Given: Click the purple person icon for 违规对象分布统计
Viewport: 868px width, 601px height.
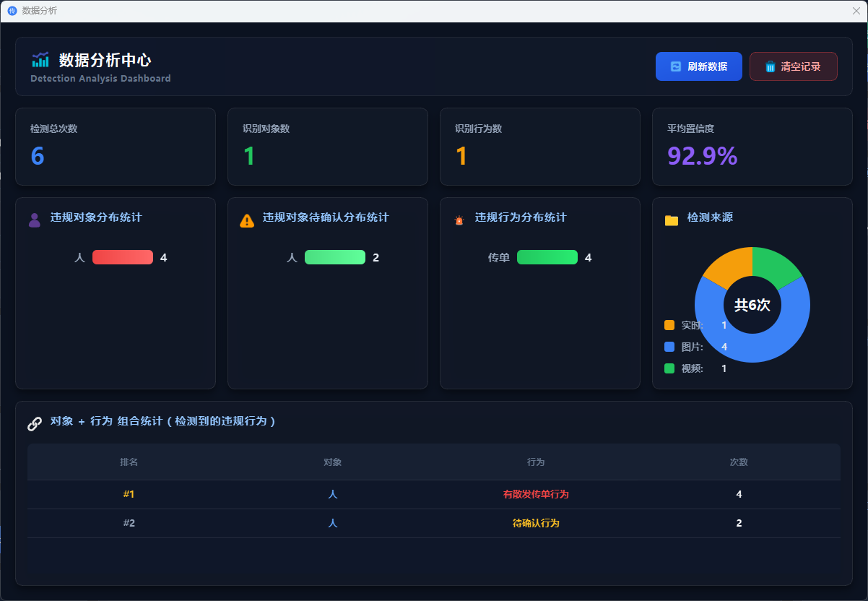Looking at the screenshot, I should click(35, 220).
